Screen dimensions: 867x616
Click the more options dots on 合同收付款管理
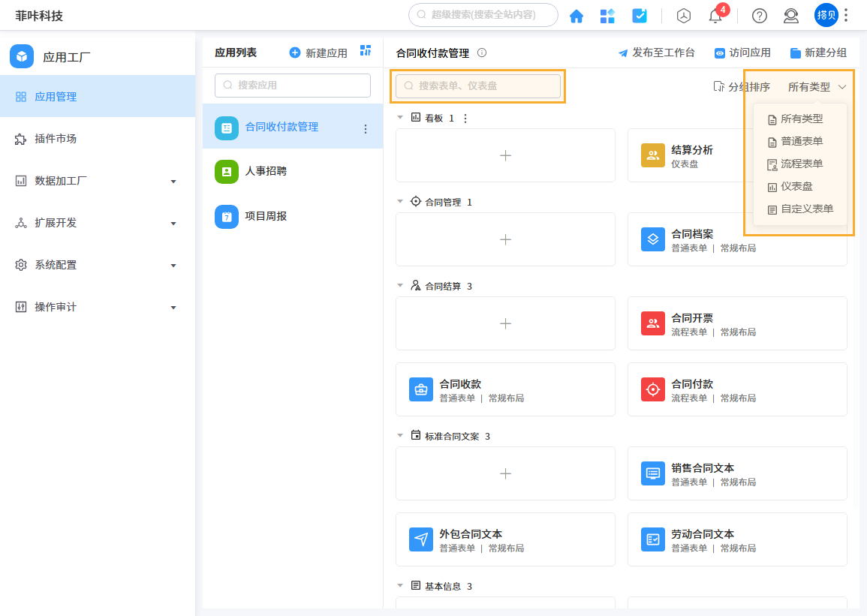366,128
